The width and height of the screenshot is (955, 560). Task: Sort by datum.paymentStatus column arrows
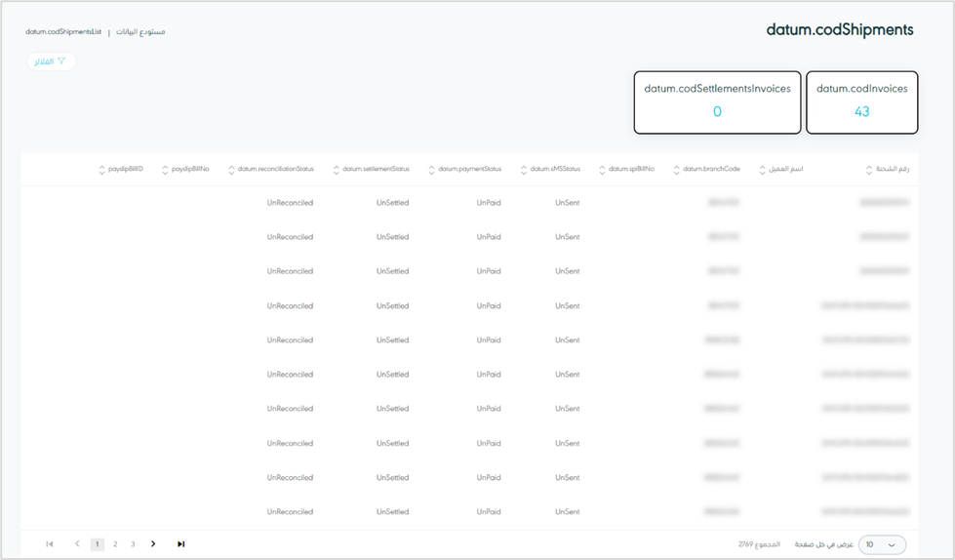coord(432,170)
